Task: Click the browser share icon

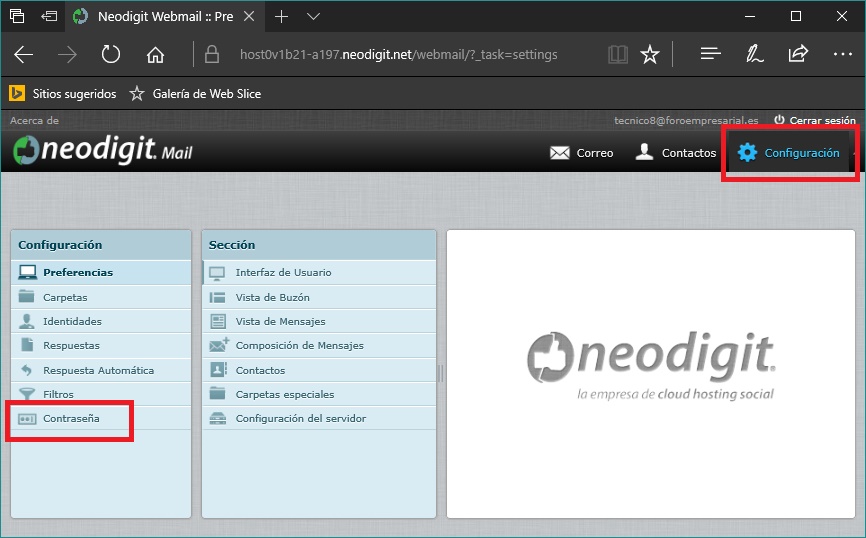Action: tap(798, 54)
